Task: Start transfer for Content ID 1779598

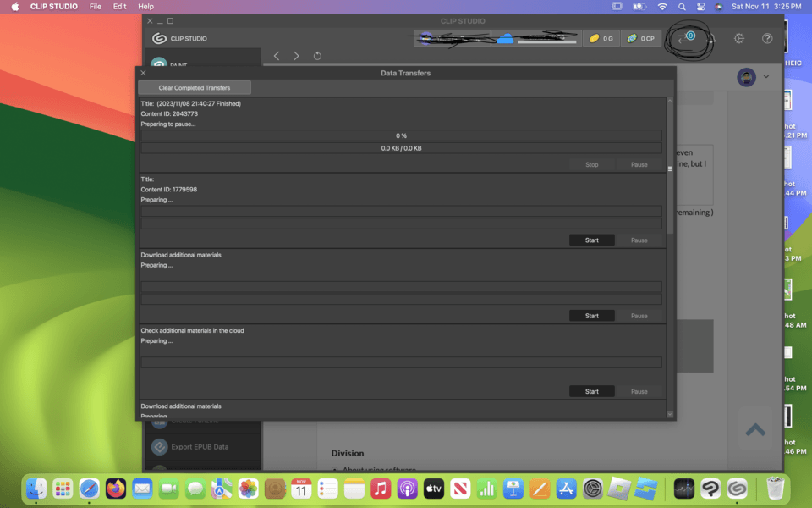Action: (591, 240)
